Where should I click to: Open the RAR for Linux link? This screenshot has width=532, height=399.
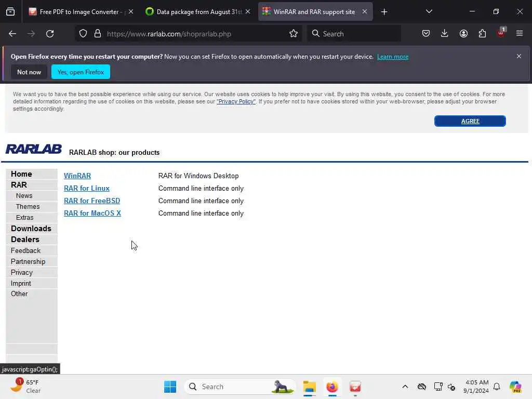[87, 188]
